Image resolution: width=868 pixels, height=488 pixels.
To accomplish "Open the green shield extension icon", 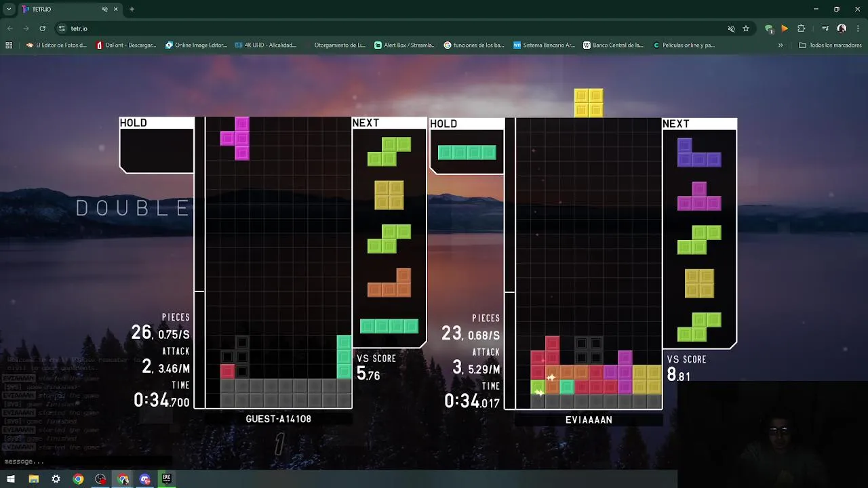I will pos(768,28).
